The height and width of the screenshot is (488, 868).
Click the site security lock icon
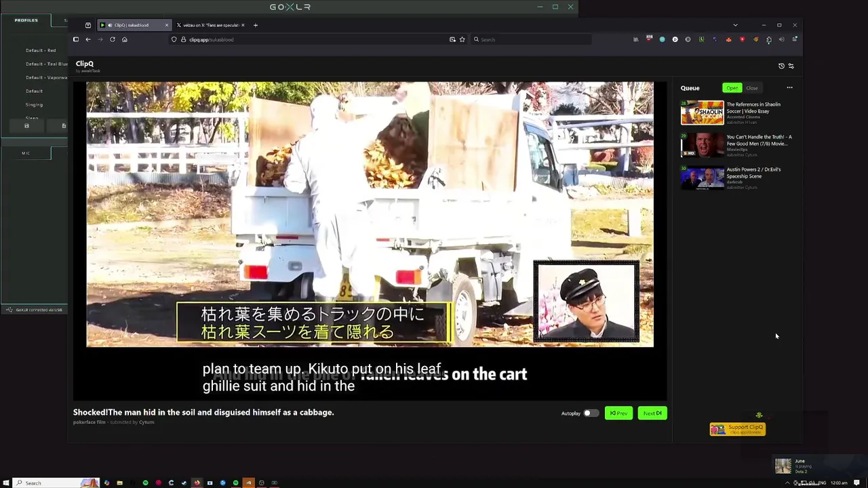coord(183,39)
